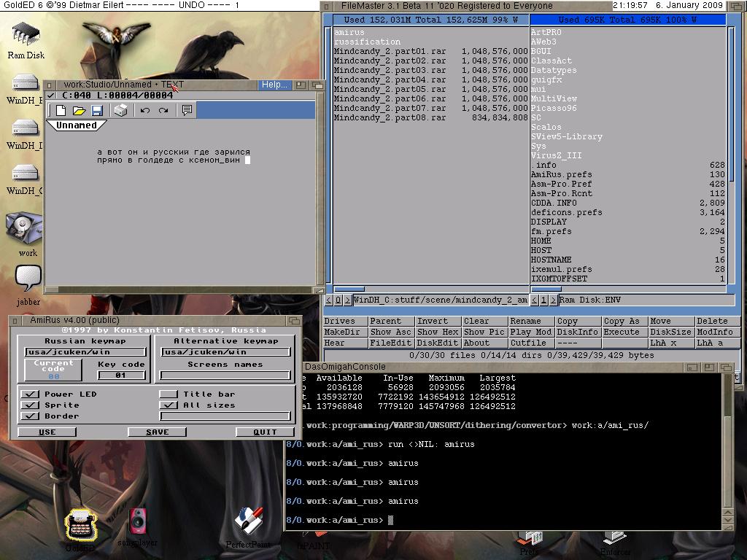Select Mindcandy_2.part08.rar in FileMaster list
This screenshot has height=560, width=747.
[x=430, y=117]
